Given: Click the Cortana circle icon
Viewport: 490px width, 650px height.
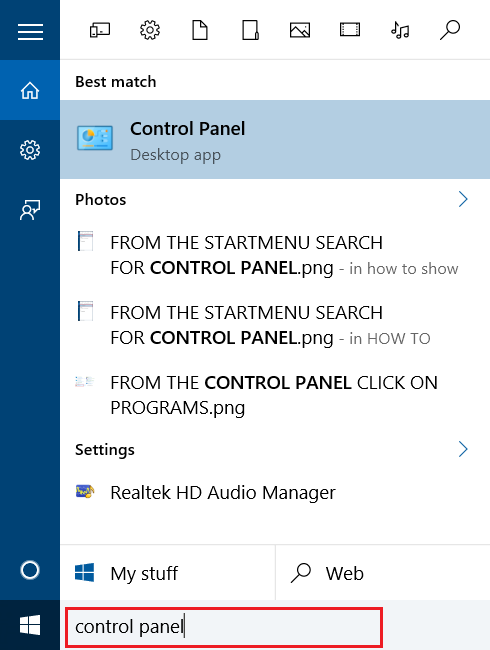Looking at the screenshot, I should tap(30, 570).
